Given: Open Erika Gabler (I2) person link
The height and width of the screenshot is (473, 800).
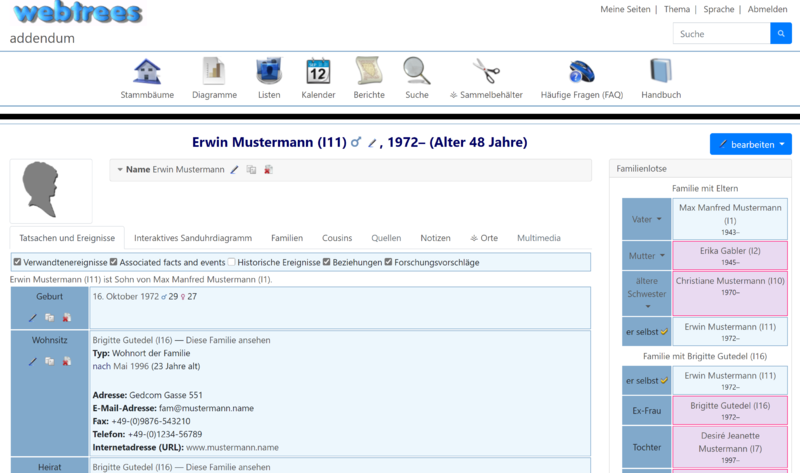Looking at the screenshot, I should pos(729,250).
